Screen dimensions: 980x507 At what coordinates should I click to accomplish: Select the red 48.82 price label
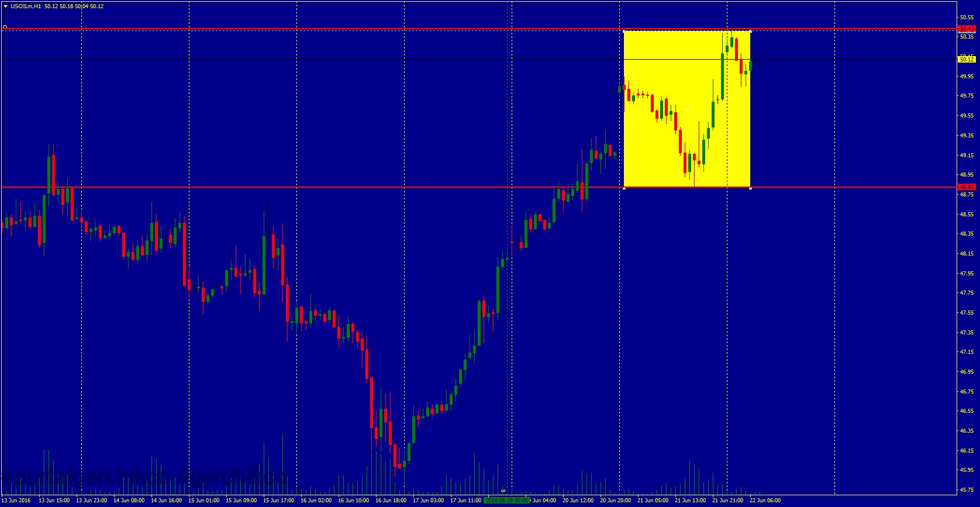(x=967, y=187)
